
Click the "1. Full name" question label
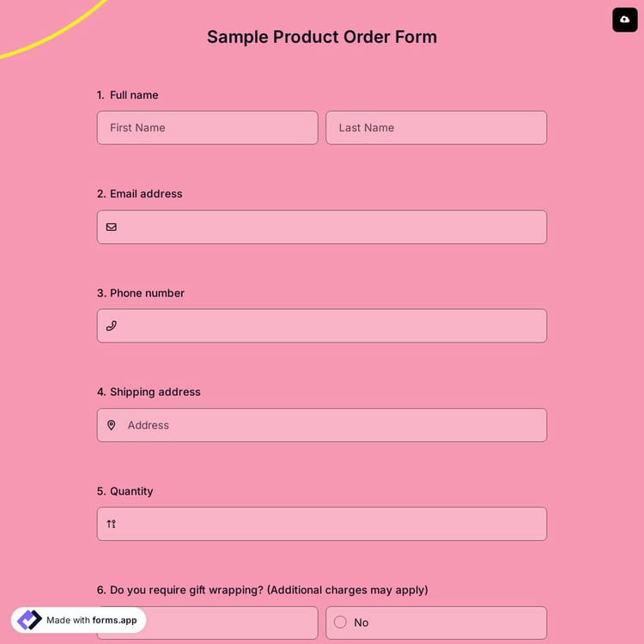(x=128, y=95)
